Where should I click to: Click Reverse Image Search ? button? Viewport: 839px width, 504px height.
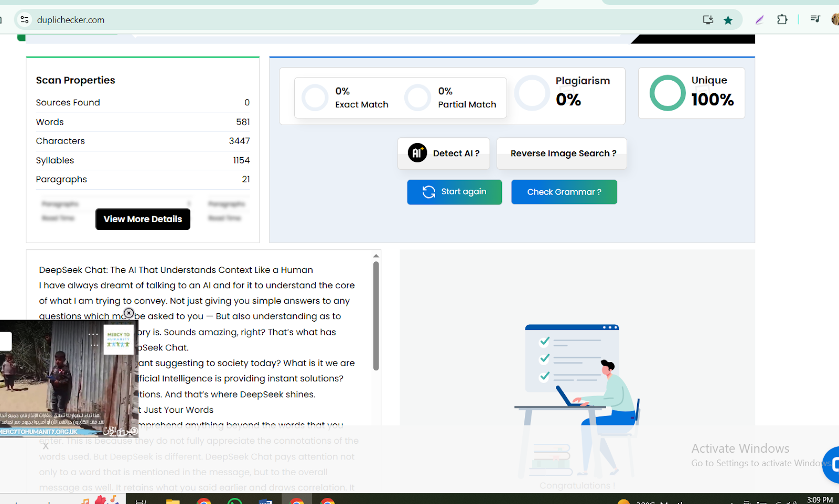(562, 154)
